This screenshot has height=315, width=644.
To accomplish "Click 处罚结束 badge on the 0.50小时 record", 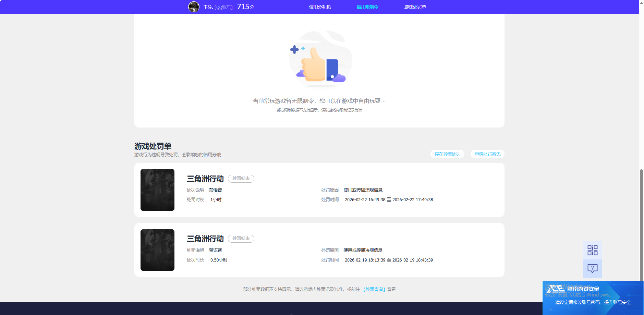I will [241, 239].
